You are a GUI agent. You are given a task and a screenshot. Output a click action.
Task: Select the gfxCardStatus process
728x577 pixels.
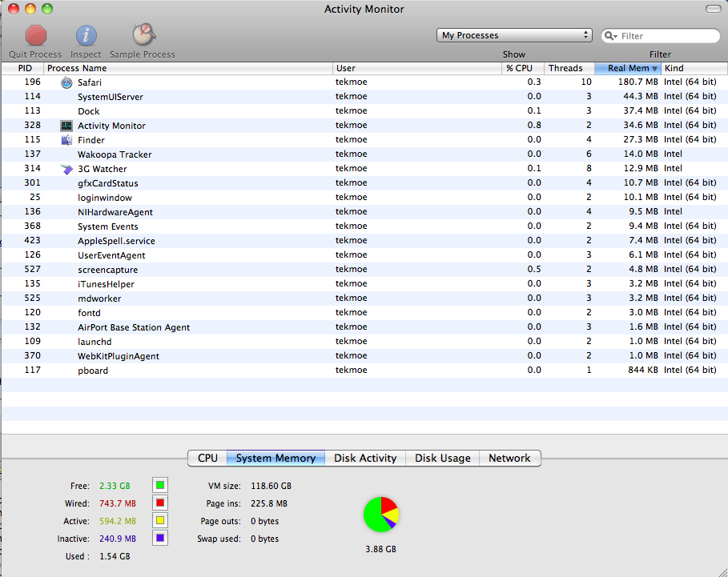point(364,182)
